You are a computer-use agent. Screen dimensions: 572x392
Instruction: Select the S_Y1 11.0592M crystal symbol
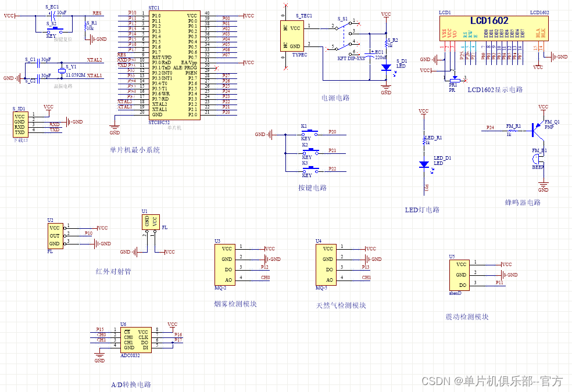(62, 70)
